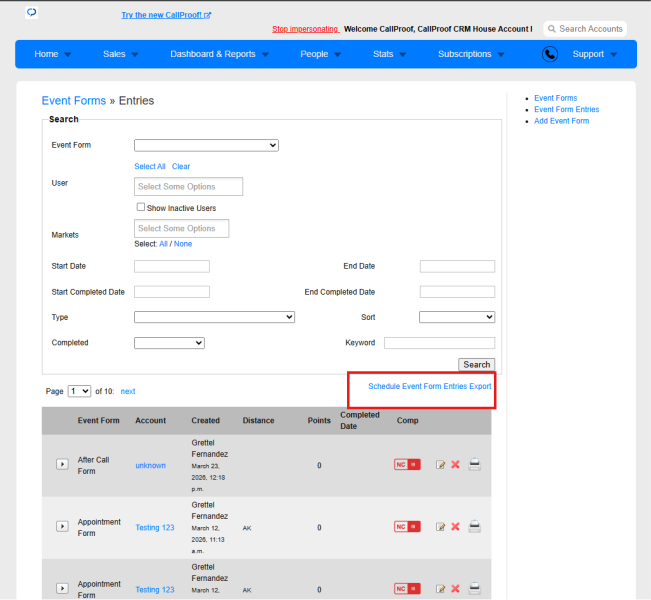The height and width of the screenshot is (600, 651).
Task: Click the End Completed Date field
Action: (457, 292)
